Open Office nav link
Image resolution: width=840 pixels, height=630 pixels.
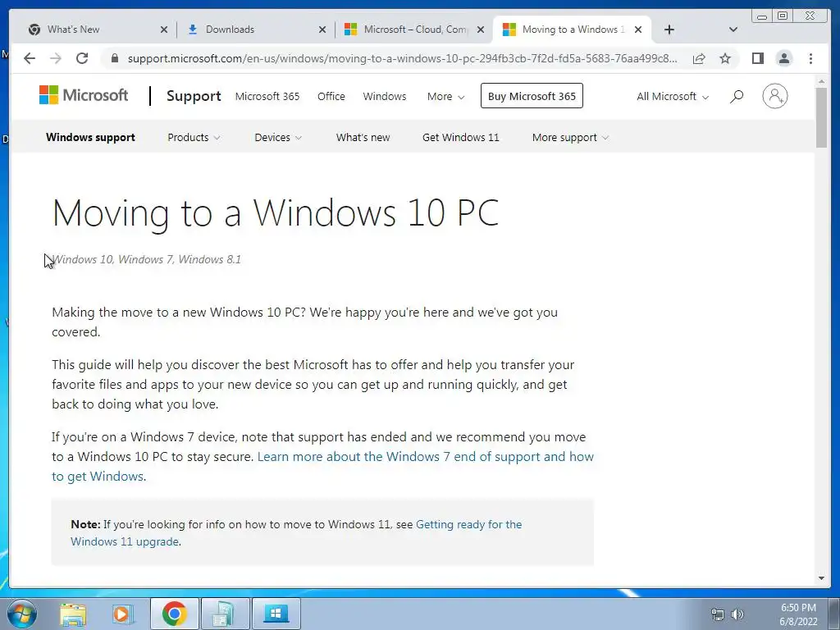coord(331,97)
